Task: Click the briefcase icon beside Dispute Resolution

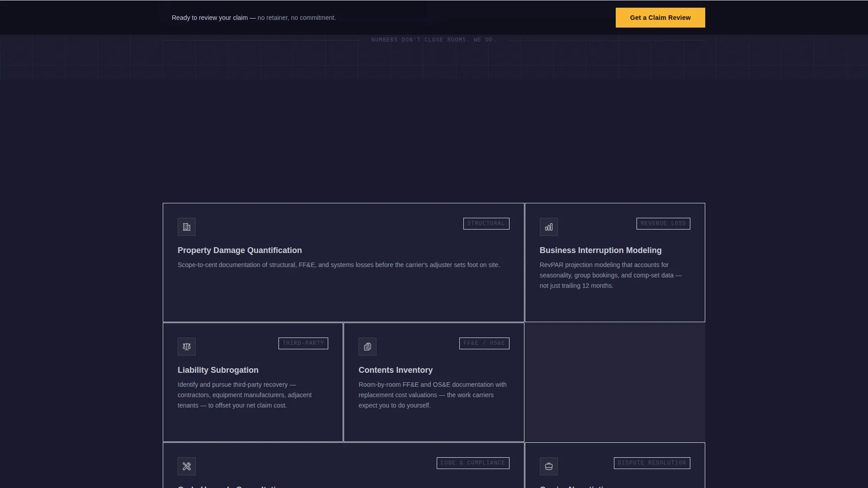Action: 548,466
